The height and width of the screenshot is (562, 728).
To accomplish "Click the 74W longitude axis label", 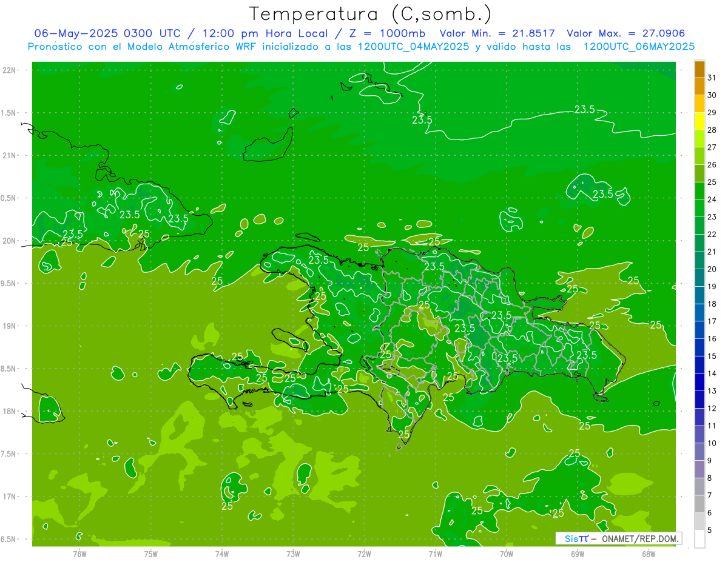I will pos(222,554).
